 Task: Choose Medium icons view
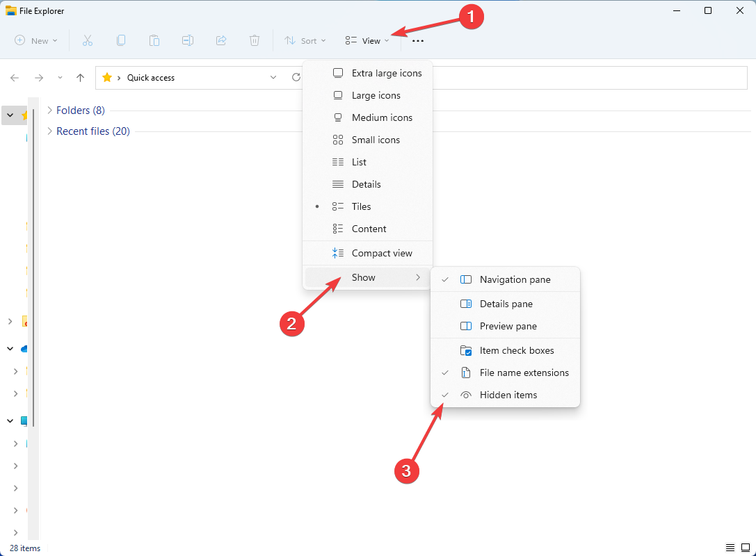point(367,117)
